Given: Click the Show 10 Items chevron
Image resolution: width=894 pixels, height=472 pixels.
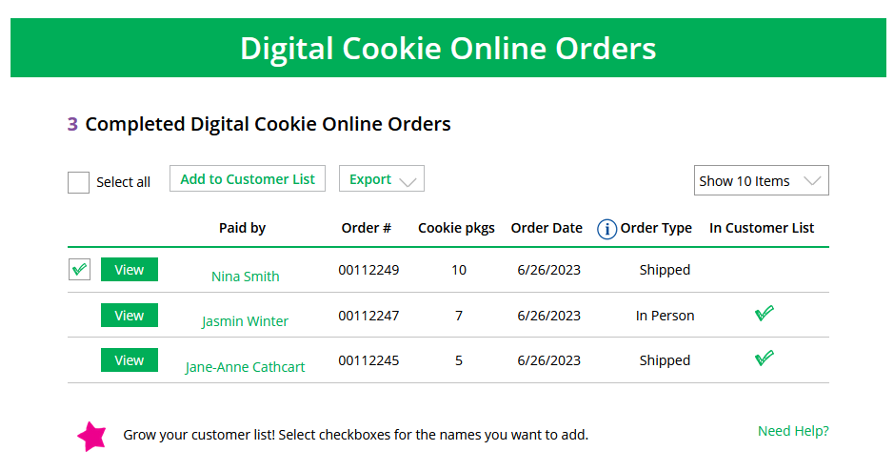Looking at the screenshot, I should [x=812, y=181].
